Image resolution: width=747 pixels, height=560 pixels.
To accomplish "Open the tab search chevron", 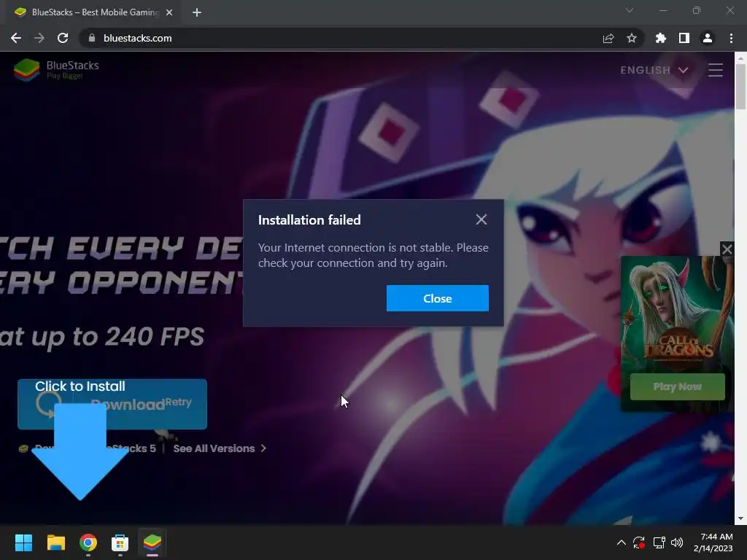I will pyautogui.click(x=630, y=10).
